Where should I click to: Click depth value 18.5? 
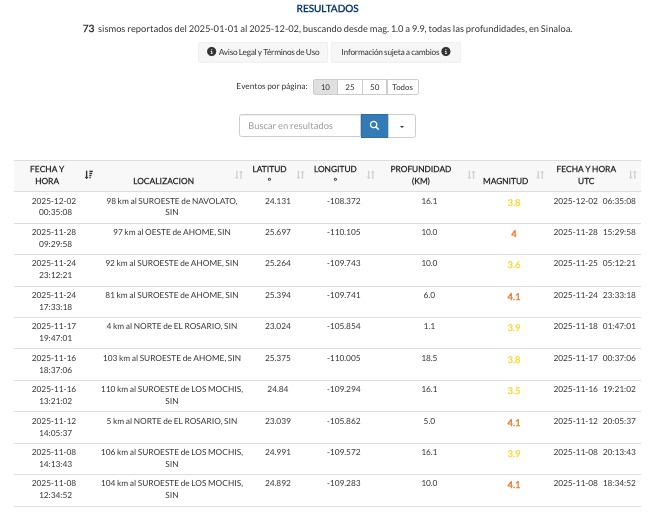(x=429, y=358)
